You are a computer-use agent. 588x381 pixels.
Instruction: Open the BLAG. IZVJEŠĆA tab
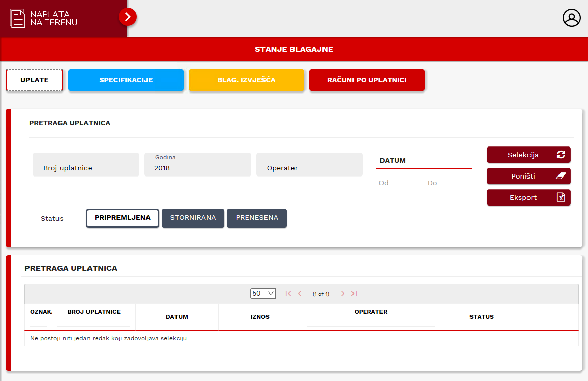point(246,80)
